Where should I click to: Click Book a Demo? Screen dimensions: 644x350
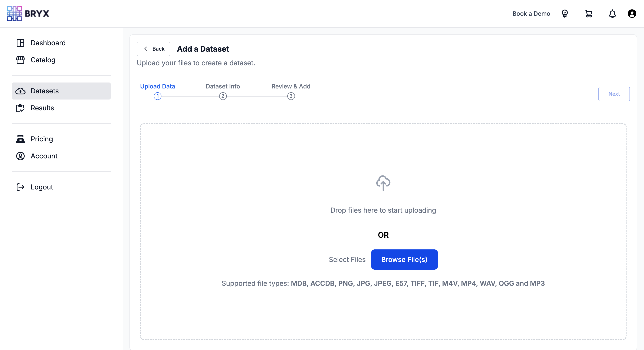point(531,14)
